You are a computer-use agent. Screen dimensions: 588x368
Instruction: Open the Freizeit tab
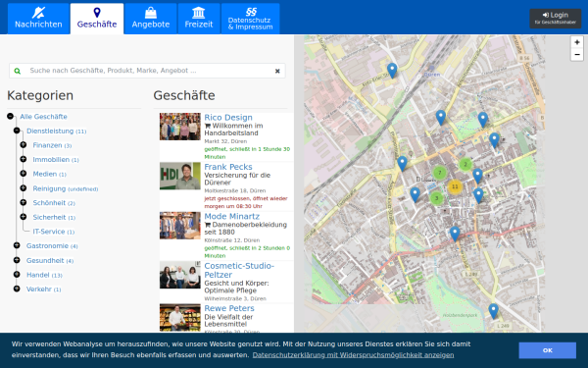pyautogui.click(x=199, y=19)
